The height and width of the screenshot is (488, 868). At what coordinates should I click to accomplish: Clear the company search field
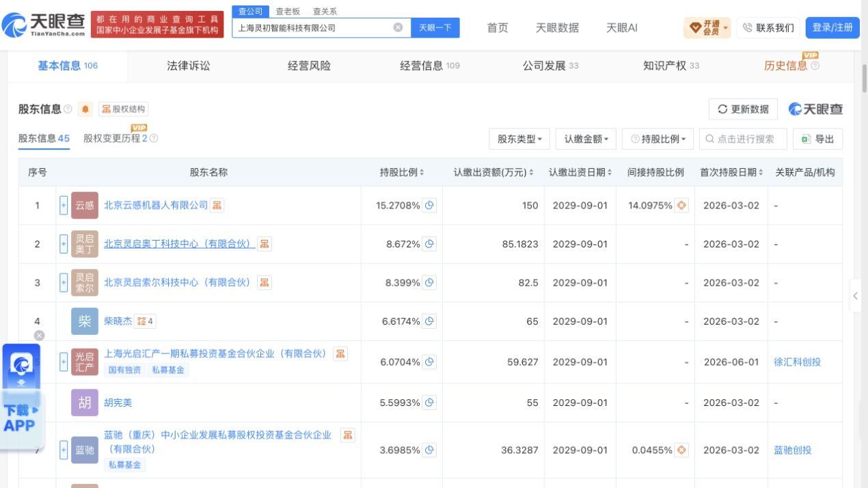coord(398,27)
